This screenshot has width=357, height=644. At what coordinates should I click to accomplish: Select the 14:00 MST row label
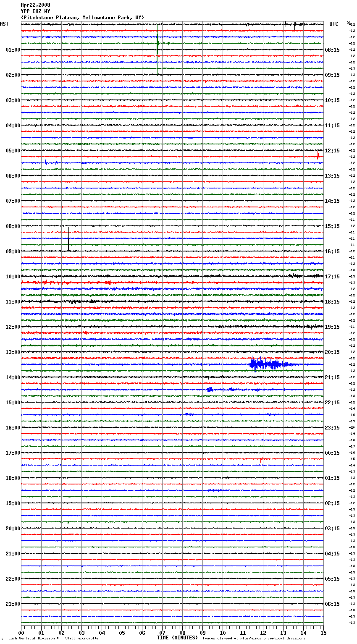(13, 377)
